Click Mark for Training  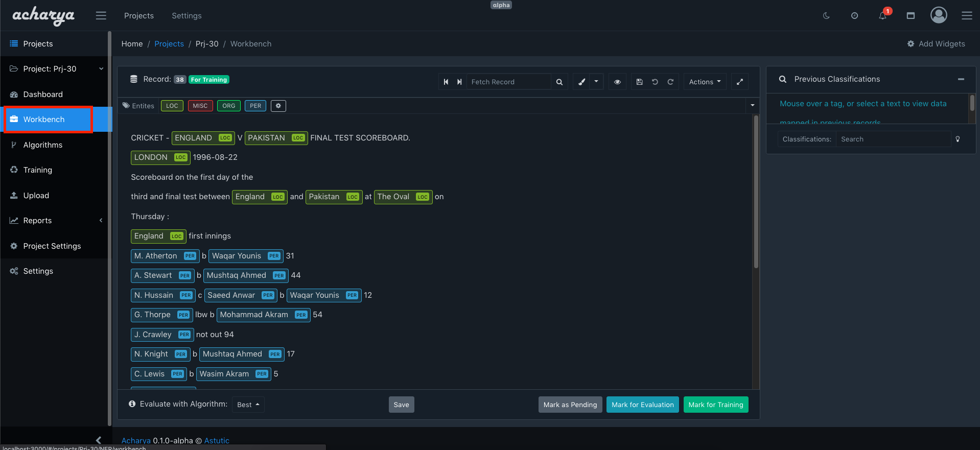(716, 405)
